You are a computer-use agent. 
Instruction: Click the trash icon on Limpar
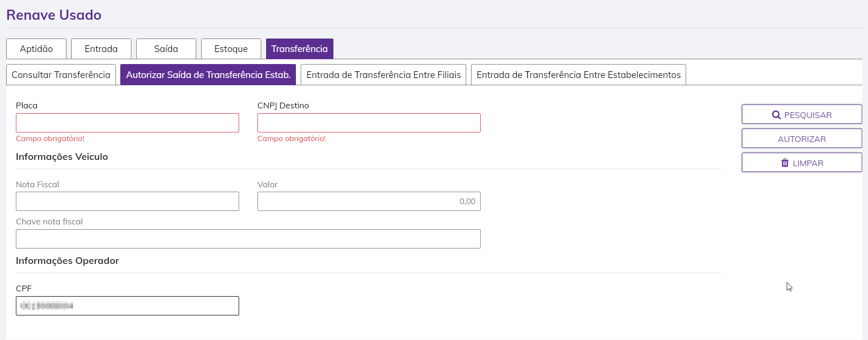click(x=785, y=163)
